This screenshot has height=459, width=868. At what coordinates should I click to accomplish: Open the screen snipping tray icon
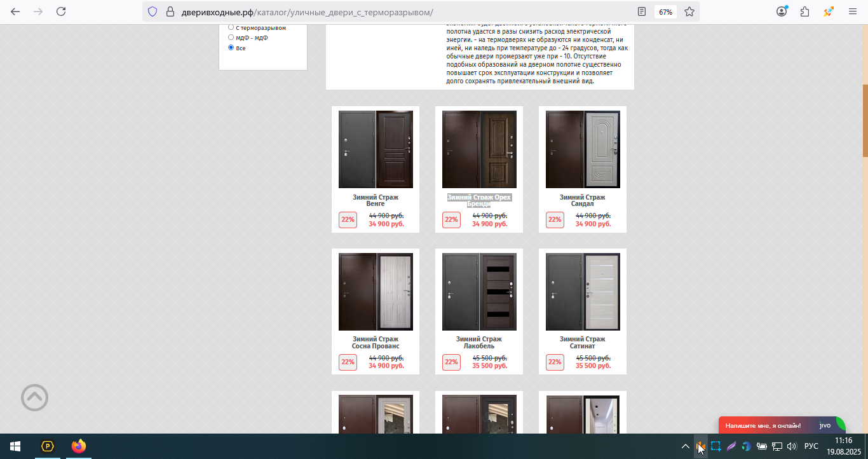click(715, 446)
